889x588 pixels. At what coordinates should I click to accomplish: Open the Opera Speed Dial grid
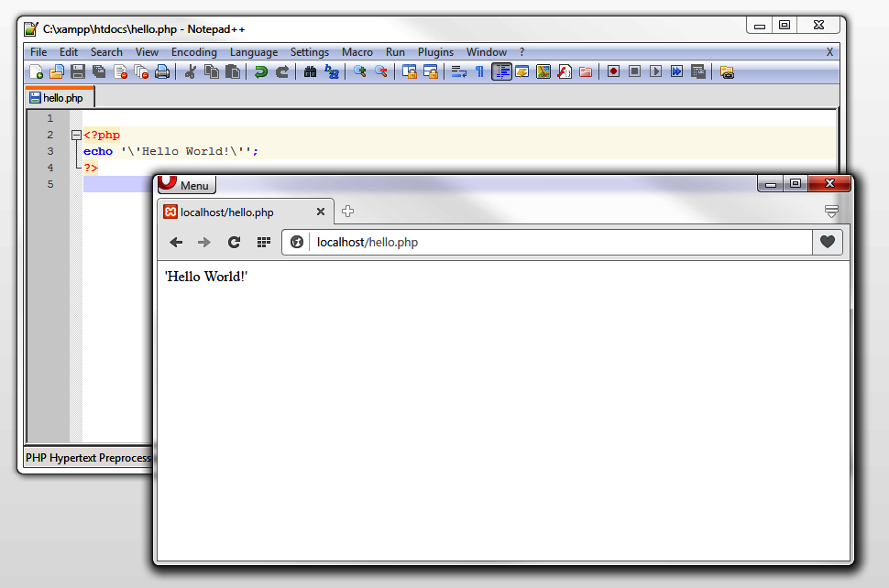coord(264,241)
